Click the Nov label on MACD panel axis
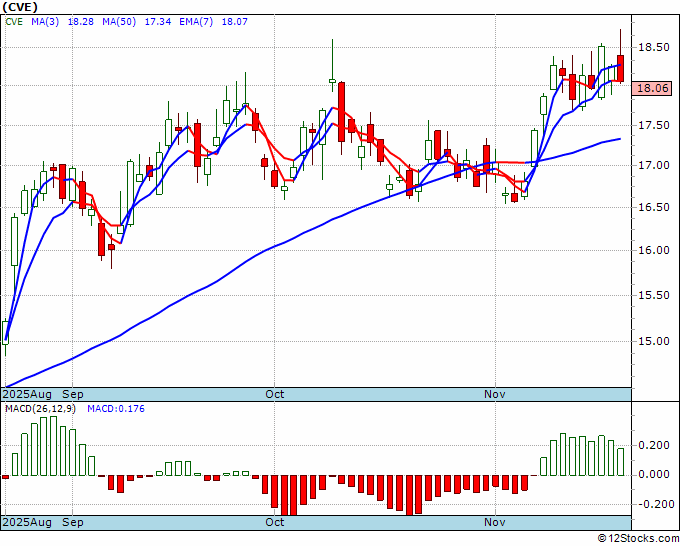Image resolution: width=680 pixels, height=546 pixels. pos(495,522)
